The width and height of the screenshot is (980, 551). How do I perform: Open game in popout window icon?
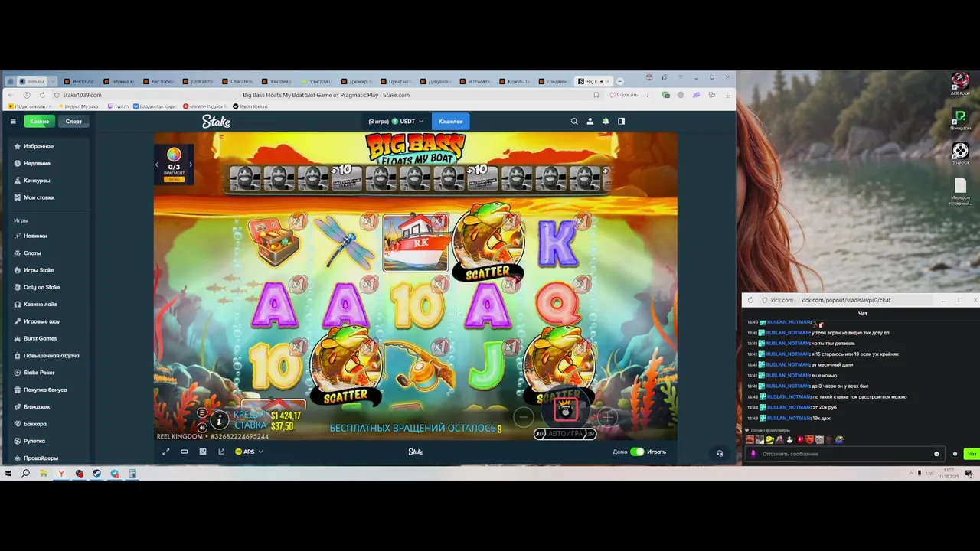point(221,452)
